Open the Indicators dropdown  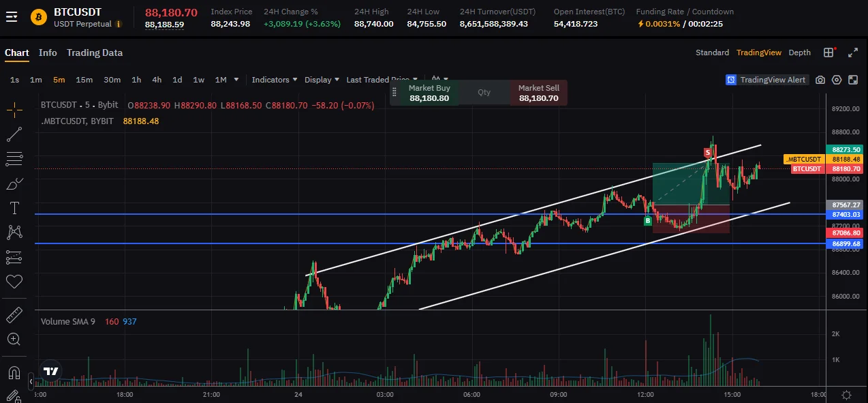tap(275, 80)
